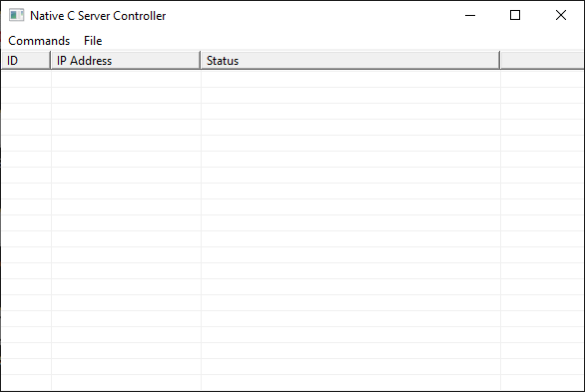Sort by the Status column header
Screen dimensions: 585x392
(x=350, y=61)
